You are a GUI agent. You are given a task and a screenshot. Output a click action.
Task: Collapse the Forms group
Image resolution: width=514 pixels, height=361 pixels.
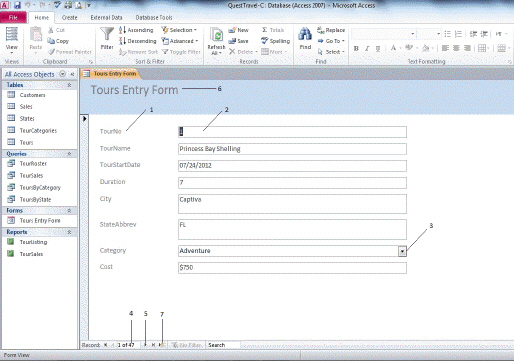69,211
